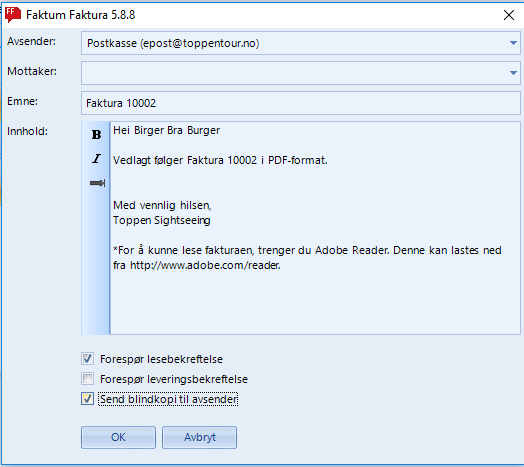The image size is (524, 467).
Task: Select the Postkasse epost@toppentour.no sender box
Action: [301, 43]
